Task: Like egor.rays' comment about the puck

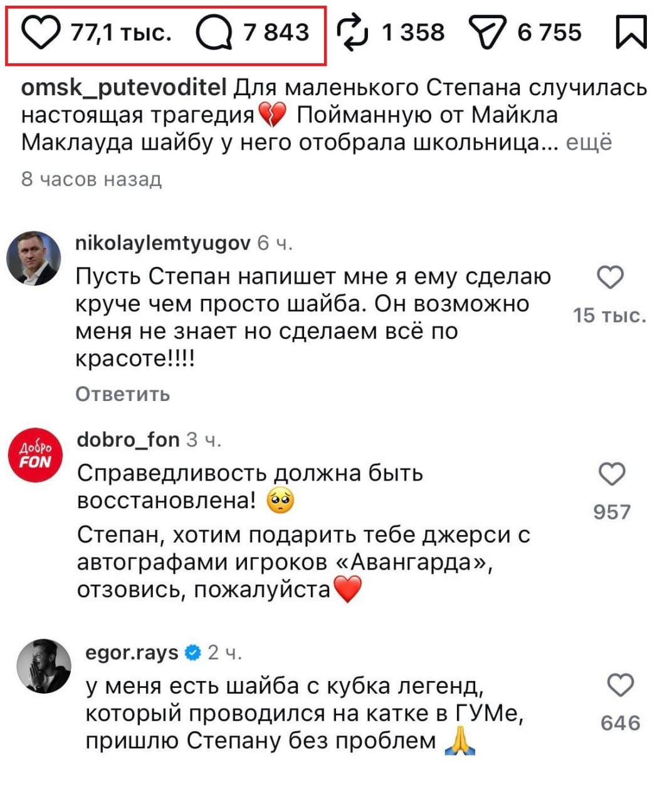Action: point(621,685)
